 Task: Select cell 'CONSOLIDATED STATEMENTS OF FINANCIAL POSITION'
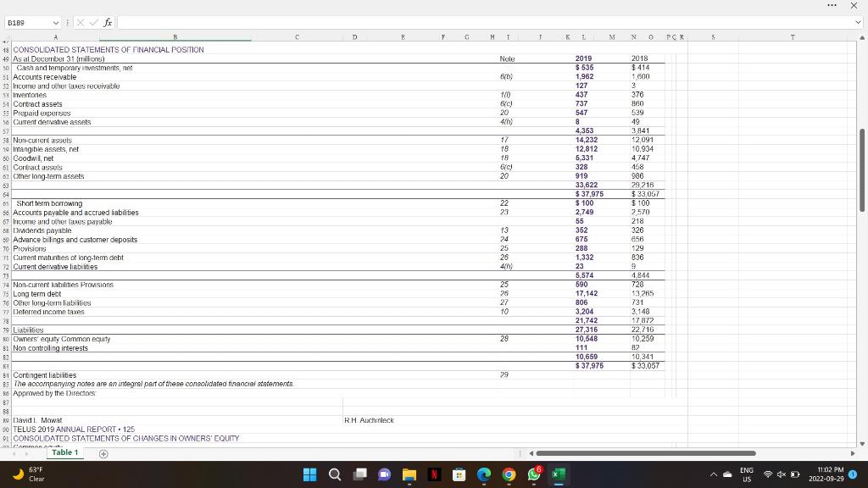click(108, 50)
